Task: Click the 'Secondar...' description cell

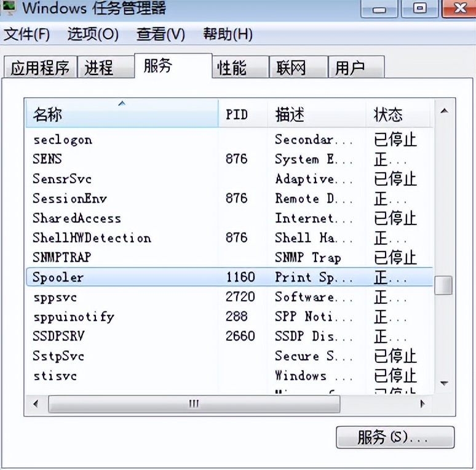Action: point(314,140)
